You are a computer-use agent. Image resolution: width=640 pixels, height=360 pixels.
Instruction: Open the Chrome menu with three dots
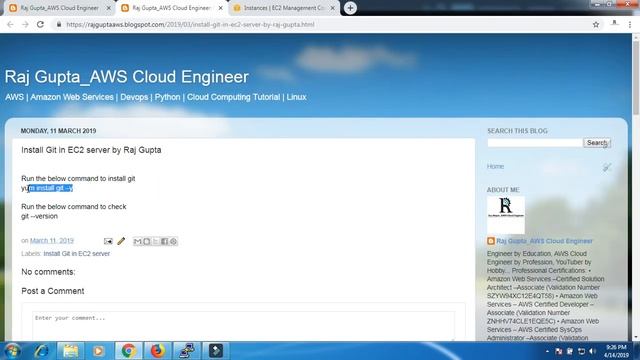630,24
